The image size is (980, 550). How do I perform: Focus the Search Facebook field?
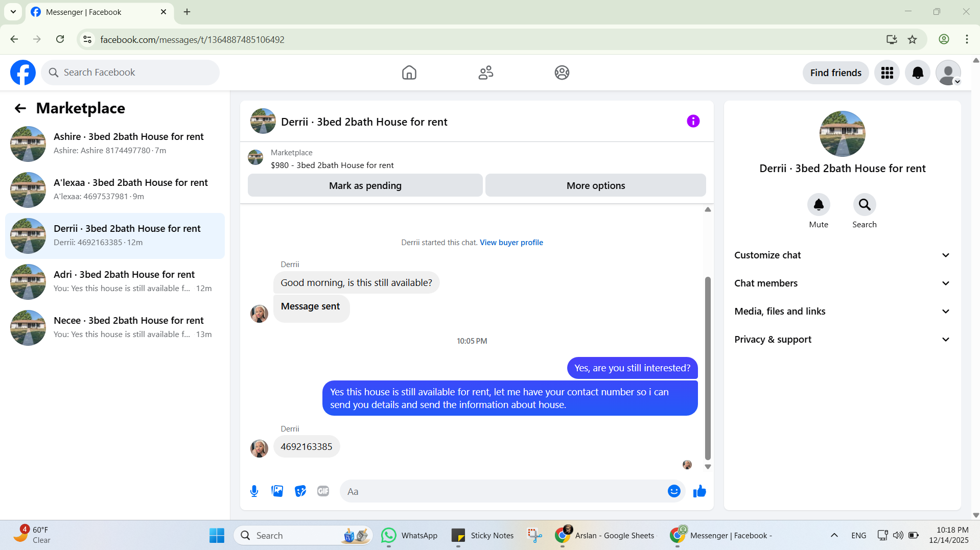click(130, 73)
